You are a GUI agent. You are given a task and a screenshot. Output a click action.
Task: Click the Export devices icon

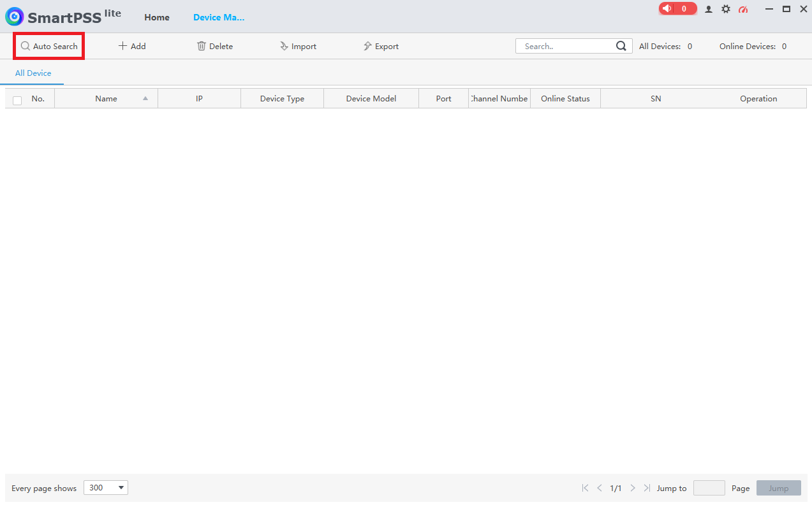tap(368, 46)
